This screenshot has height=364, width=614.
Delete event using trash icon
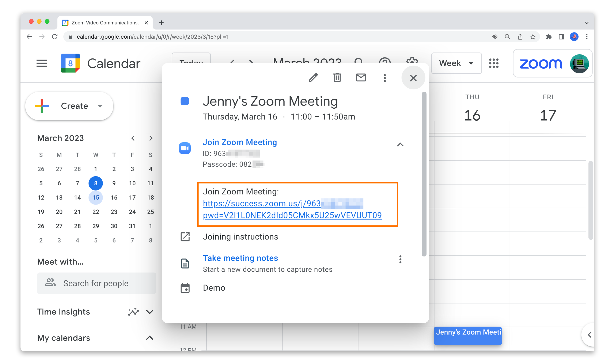click(x=337, y=78)
